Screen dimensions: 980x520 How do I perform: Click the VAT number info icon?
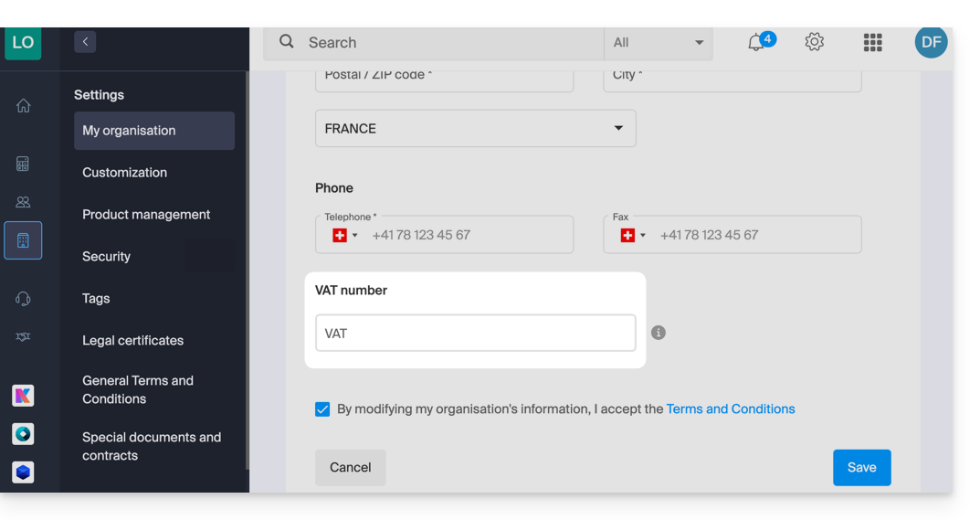pos(658,334)
